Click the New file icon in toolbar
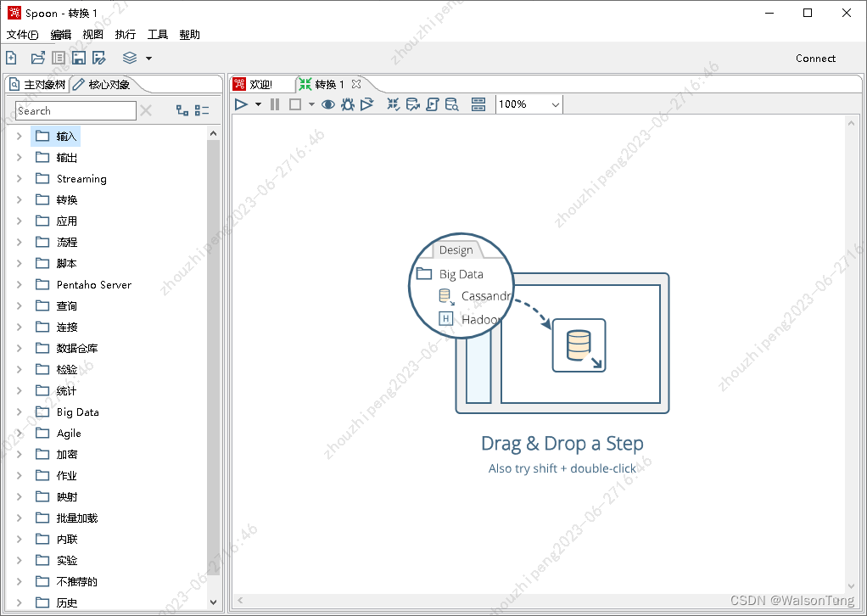867x616 pixels. 11,58
